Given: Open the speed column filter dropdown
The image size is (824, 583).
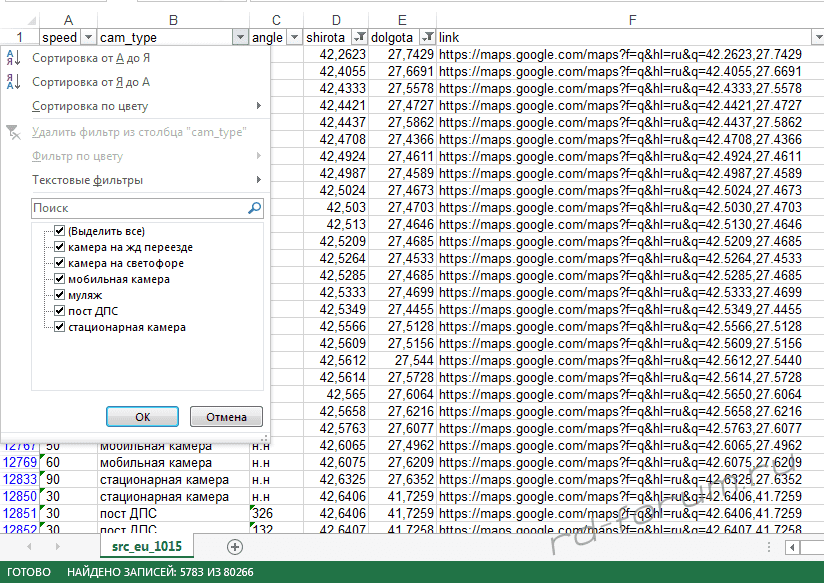Looking at the screenshot, I should [88, 37].
